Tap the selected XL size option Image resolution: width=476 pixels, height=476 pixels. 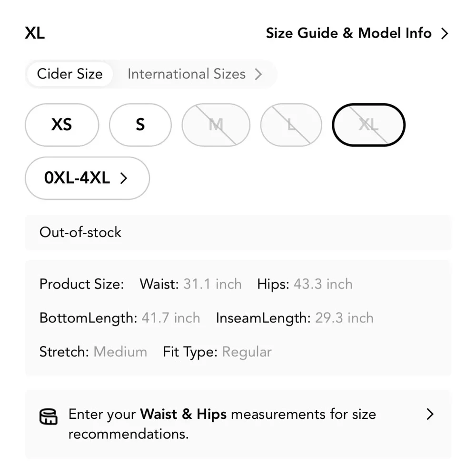[x=368, y=125]
